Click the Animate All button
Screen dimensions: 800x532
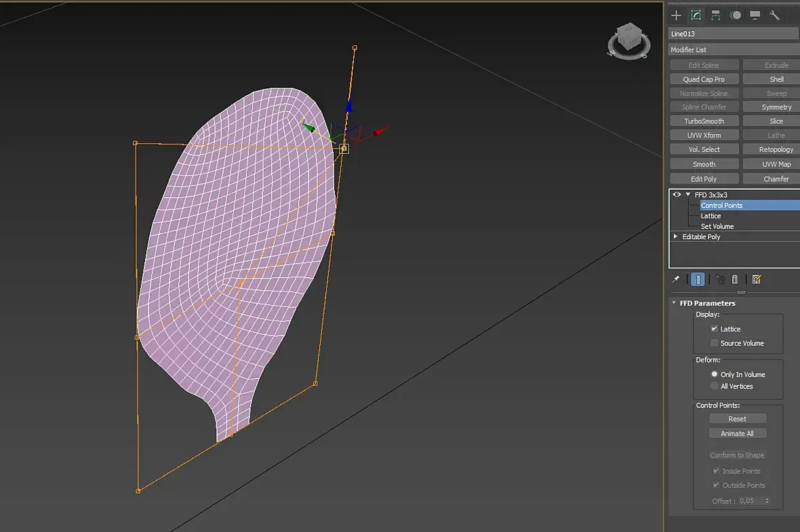tap(737, 434)
